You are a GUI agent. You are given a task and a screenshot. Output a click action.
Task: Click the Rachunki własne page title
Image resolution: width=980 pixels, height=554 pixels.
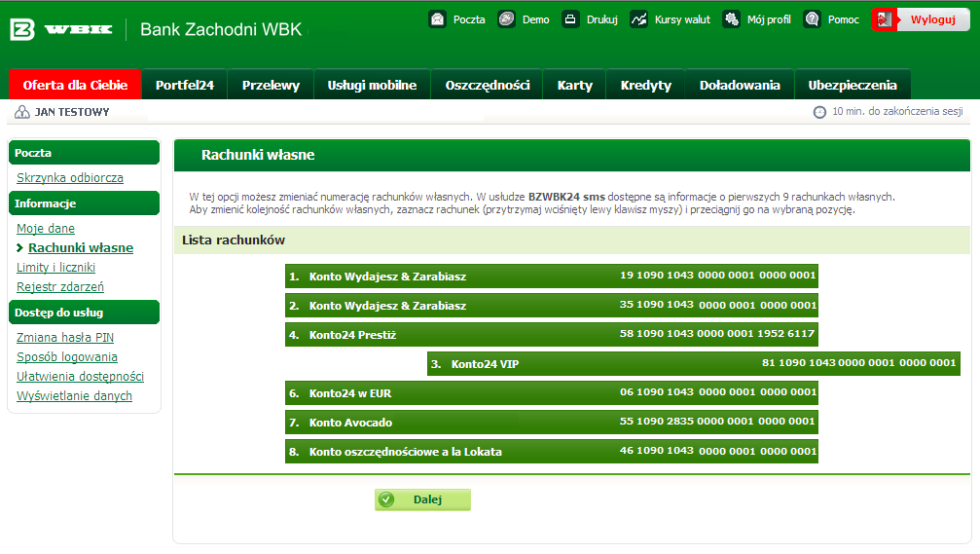click(x=258, y=155)
